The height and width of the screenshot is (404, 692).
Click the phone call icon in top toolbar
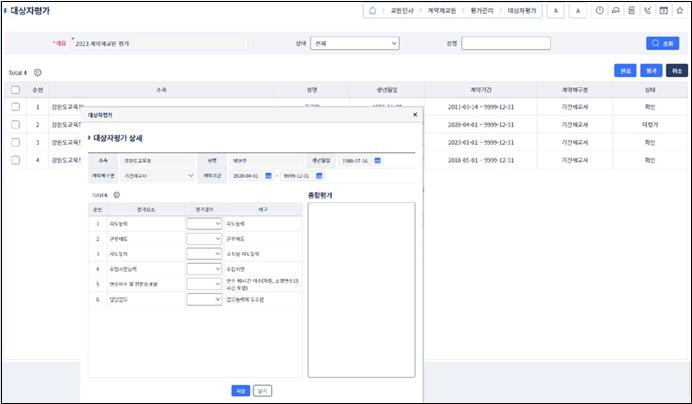pos(647,11)
